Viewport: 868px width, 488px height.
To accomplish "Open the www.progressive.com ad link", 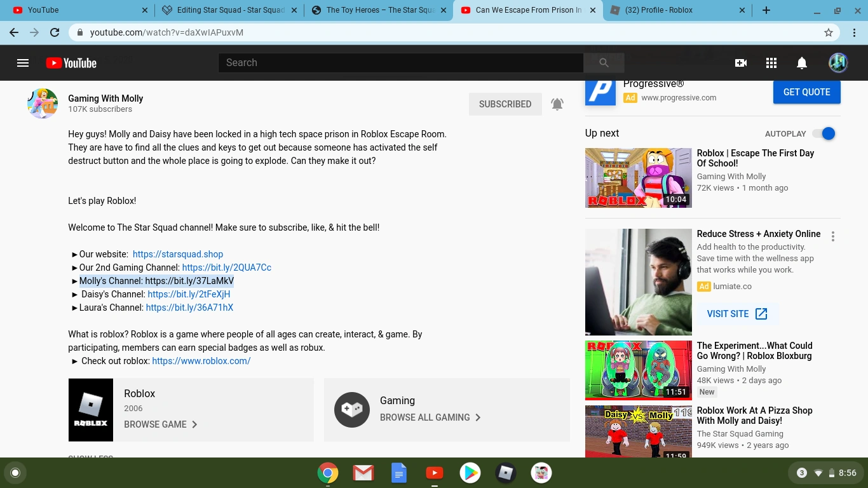I will pyautogui.click(x=679, y=98).
